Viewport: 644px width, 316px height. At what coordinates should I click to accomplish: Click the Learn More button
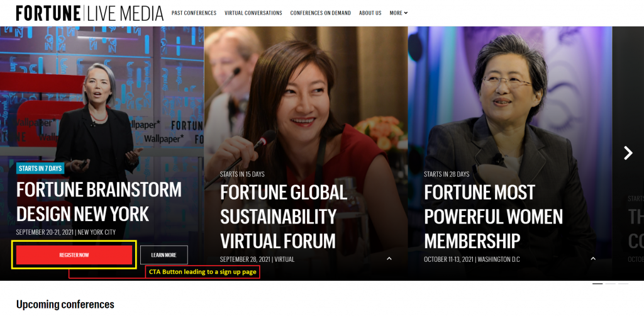pyautogui.click(x=164, y=255)
